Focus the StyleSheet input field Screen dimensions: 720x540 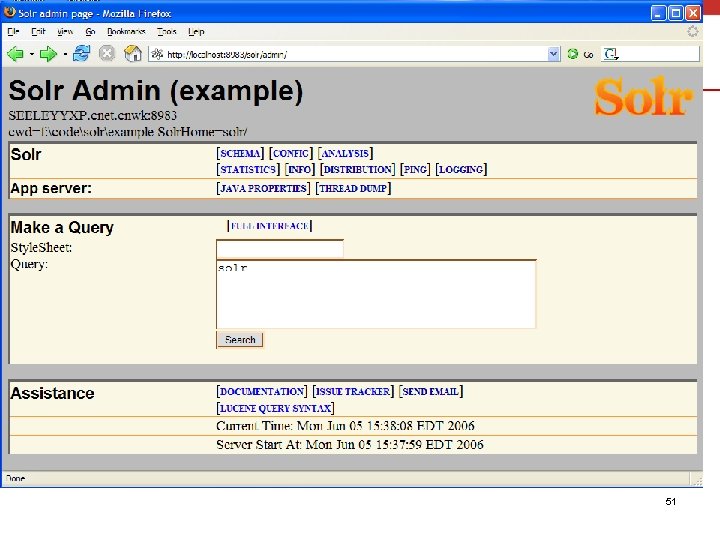pos(280,249)
